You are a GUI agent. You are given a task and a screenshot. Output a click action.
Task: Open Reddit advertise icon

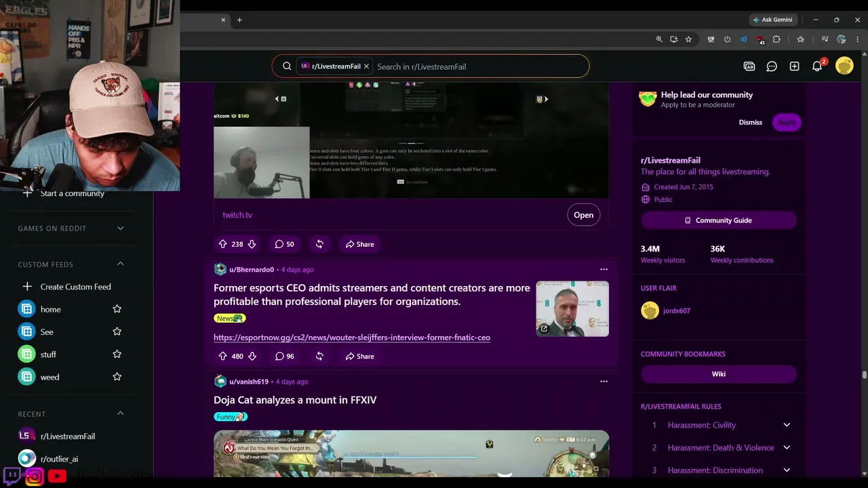pos(749,66)
